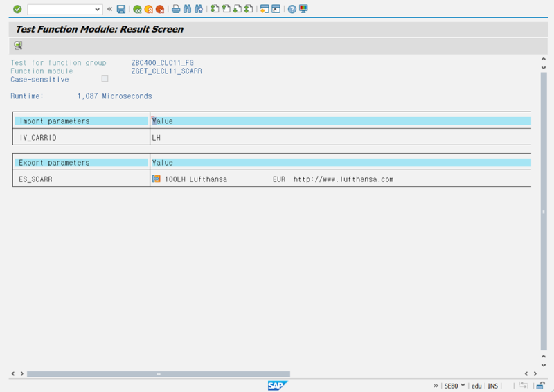Click the http://www.lufthansa.com value

[343, 179]
